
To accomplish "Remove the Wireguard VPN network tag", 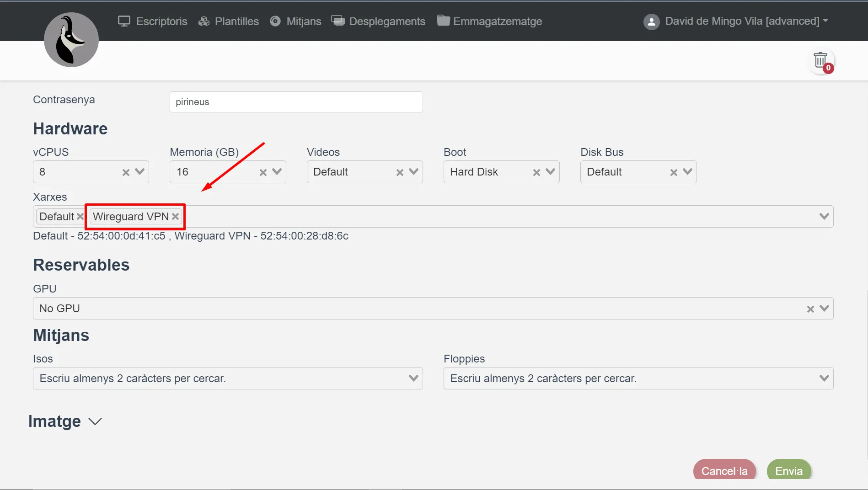I will pyautogui.click(x=175, y=217).
